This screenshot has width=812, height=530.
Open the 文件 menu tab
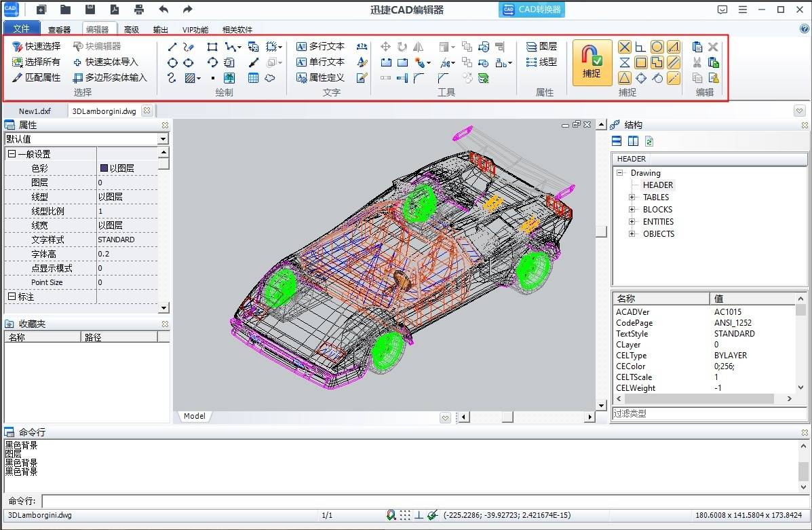tap(21, 29)
